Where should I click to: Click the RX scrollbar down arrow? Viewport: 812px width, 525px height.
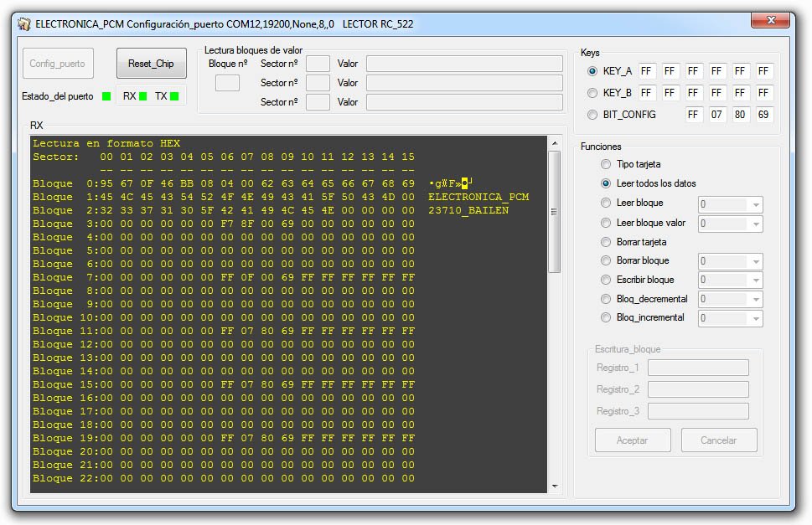coord(555,486)
